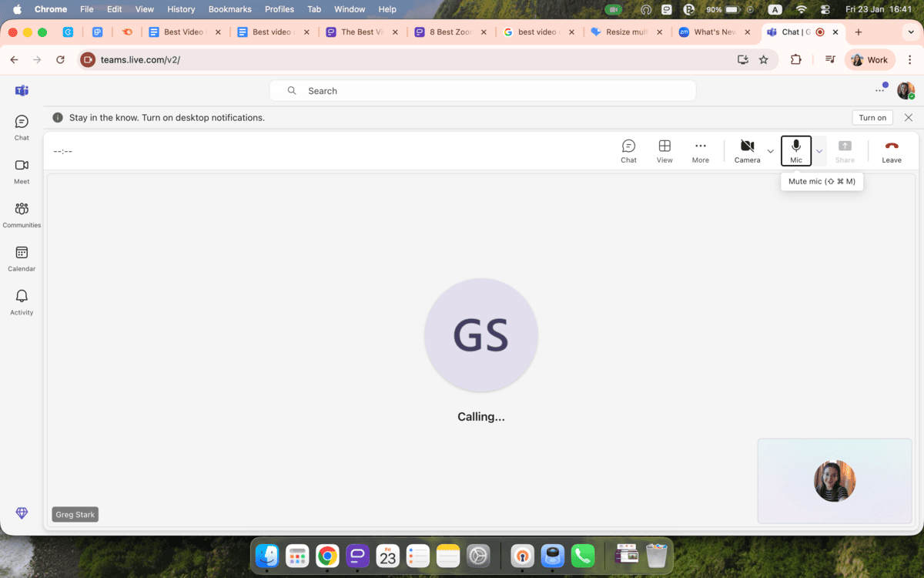This screenshot has width=924, height=578.
Task: Start sharing your screen
Action: point(845,150)
